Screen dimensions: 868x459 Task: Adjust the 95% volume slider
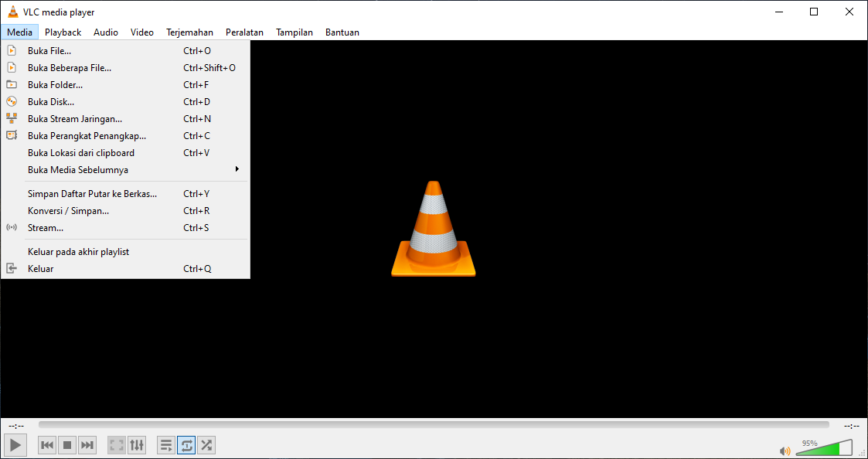[x=823, y=448]
